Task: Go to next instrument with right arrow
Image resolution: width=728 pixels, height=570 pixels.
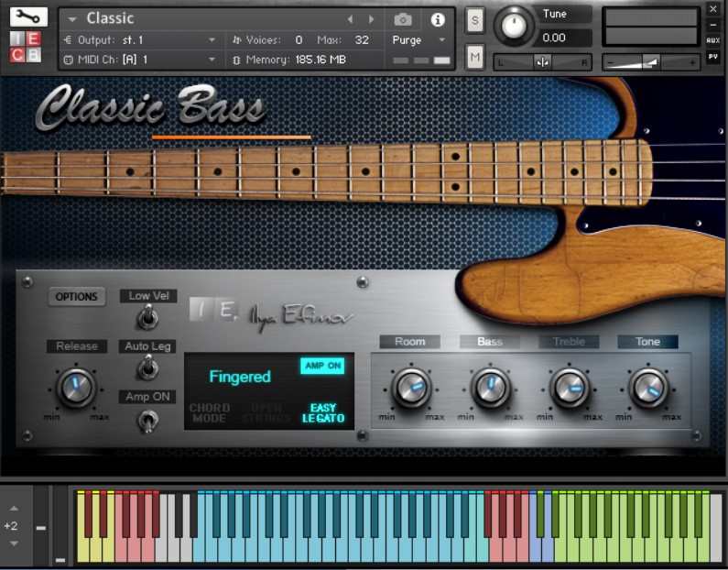Action: coord(371,19)
